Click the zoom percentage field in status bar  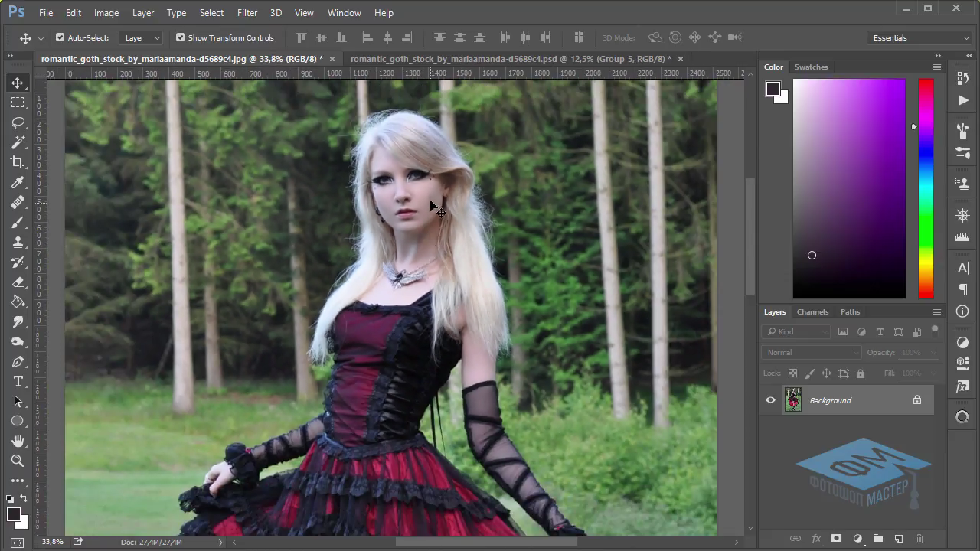click(x=53, y=542)
